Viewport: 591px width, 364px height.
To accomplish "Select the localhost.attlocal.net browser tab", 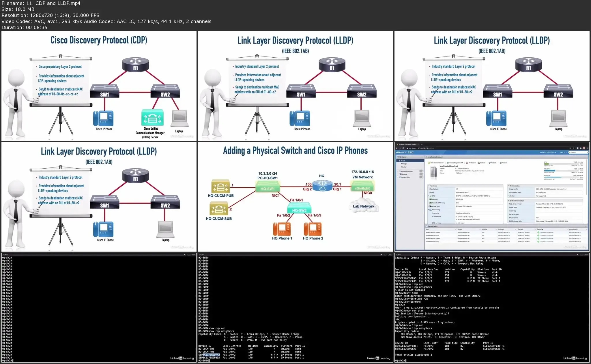I will 408,144.
